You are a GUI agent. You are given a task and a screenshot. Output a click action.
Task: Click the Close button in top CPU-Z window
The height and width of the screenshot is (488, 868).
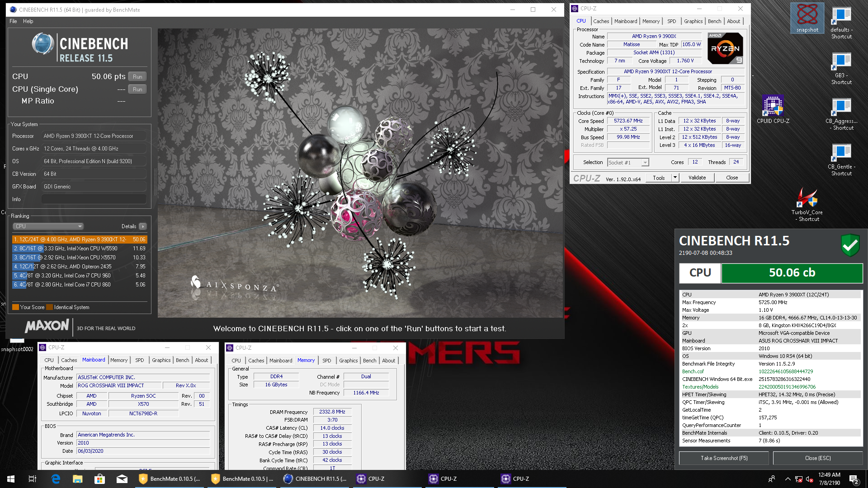point(732,178)
